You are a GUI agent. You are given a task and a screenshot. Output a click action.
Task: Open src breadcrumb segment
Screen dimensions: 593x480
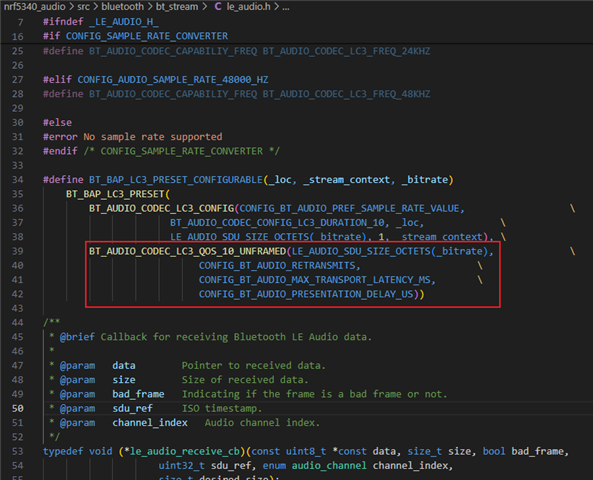click(83, 6)
